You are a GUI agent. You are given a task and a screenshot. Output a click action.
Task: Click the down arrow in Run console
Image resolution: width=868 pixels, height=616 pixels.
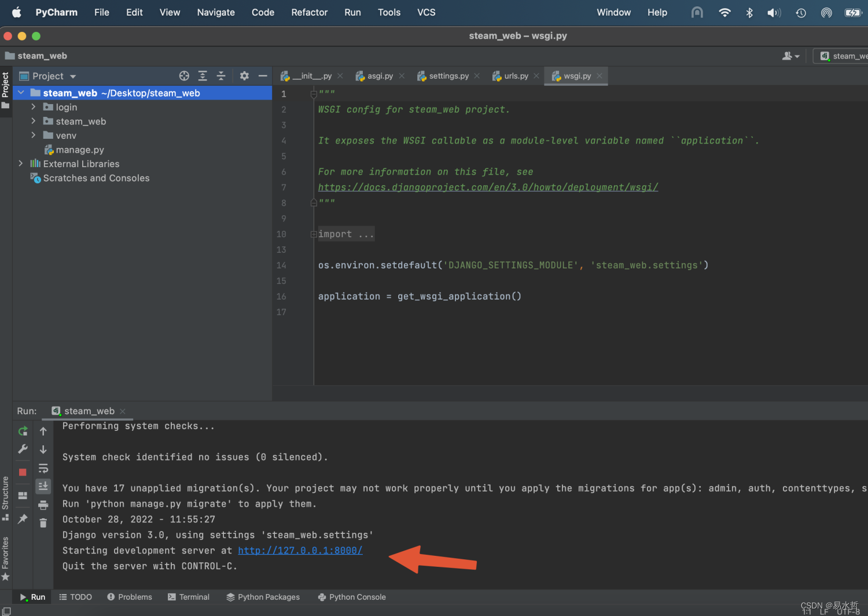tap(43, 449)
